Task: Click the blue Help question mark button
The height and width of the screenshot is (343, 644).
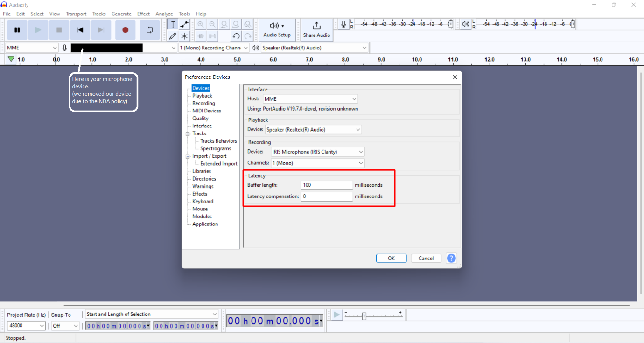Action: point(451,258)
